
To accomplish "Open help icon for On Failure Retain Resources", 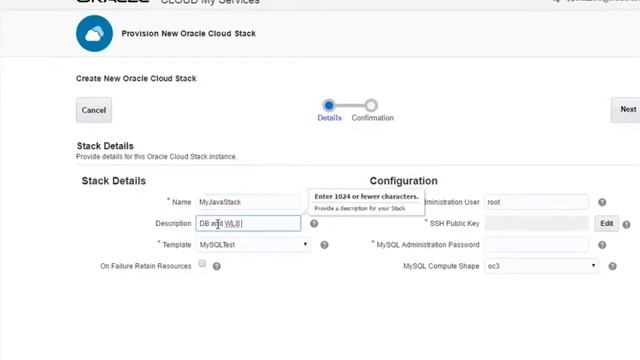I will click(x=217, y=266).
